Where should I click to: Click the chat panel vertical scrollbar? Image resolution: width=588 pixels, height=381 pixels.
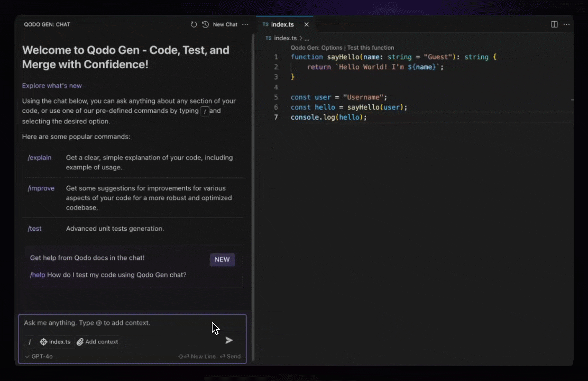[x=253, y=197]
